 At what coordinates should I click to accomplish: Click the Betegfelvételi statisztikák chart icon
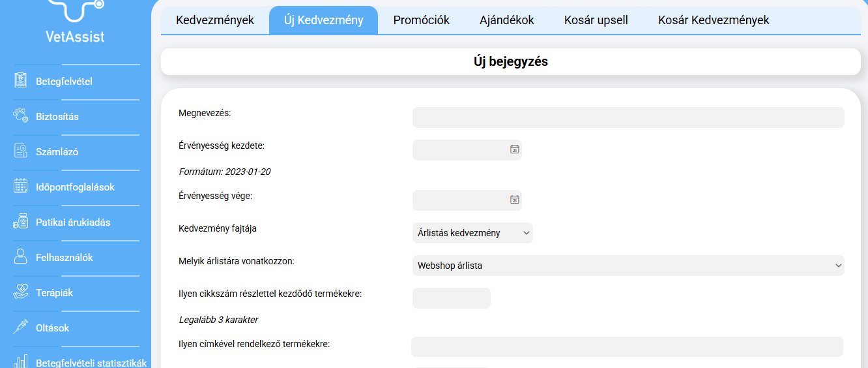click(x=21, y=361)
